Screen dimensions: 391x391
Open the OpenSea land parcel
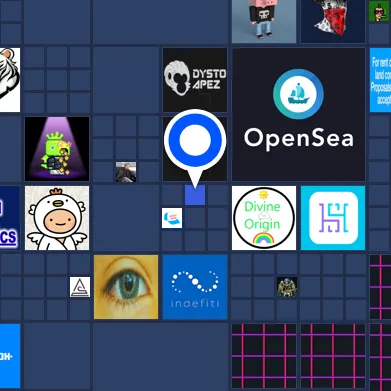click(x=299, y=114)
